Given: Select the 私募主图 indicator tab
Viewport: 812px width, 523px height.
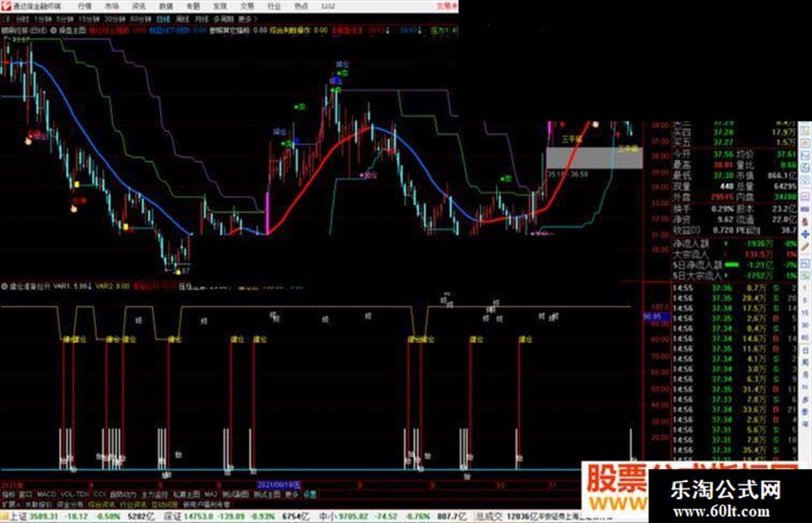Looking at the screenshot, I should coord(186,495).
